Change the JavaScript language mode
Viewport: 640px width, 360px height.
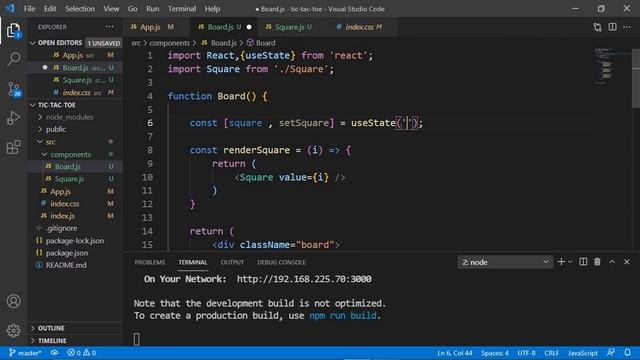pos(582,353)
